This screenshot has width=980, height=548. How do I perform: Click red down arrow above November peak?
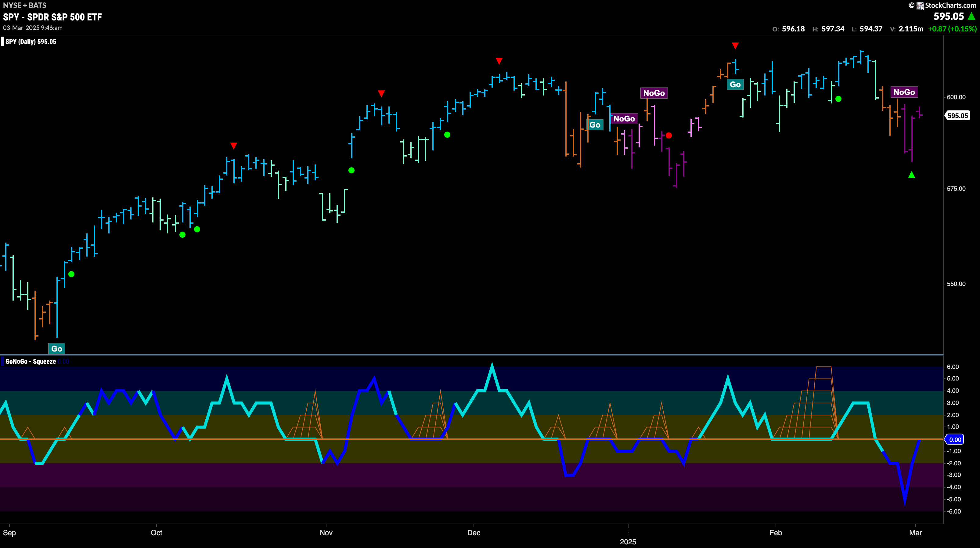(x=381, y=94)
